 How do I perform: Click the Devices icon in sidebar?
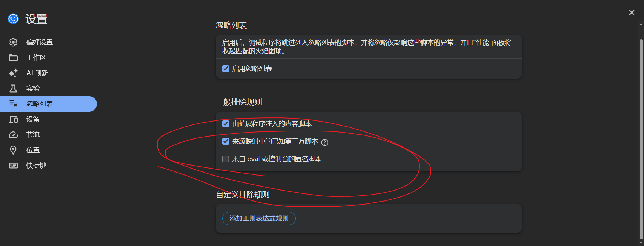13,119
